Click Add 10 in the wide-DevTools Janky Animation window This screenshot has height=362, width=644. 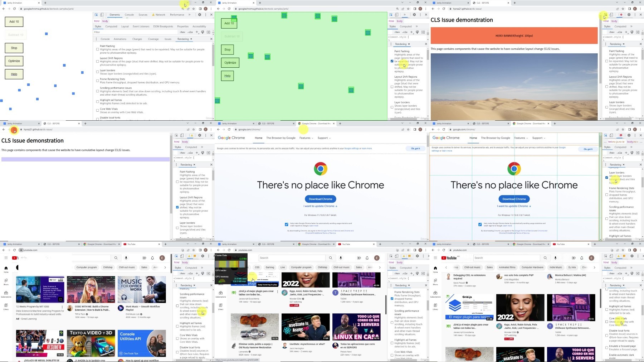[14, 21]
